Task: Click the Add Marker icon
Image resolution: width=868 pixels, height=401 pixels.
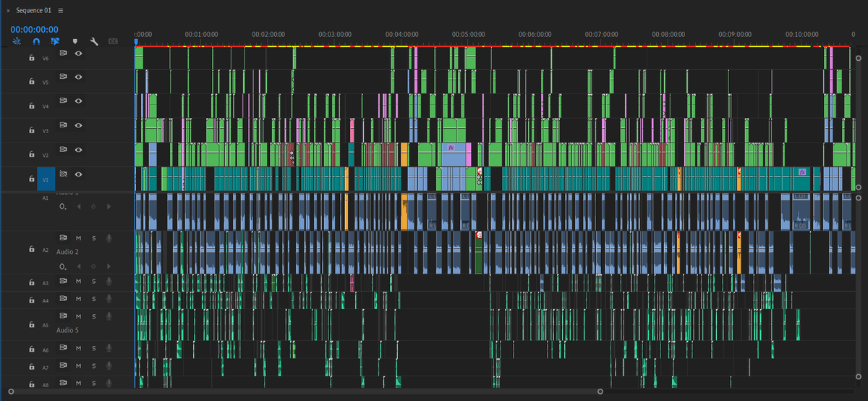Action: [75, 42]
